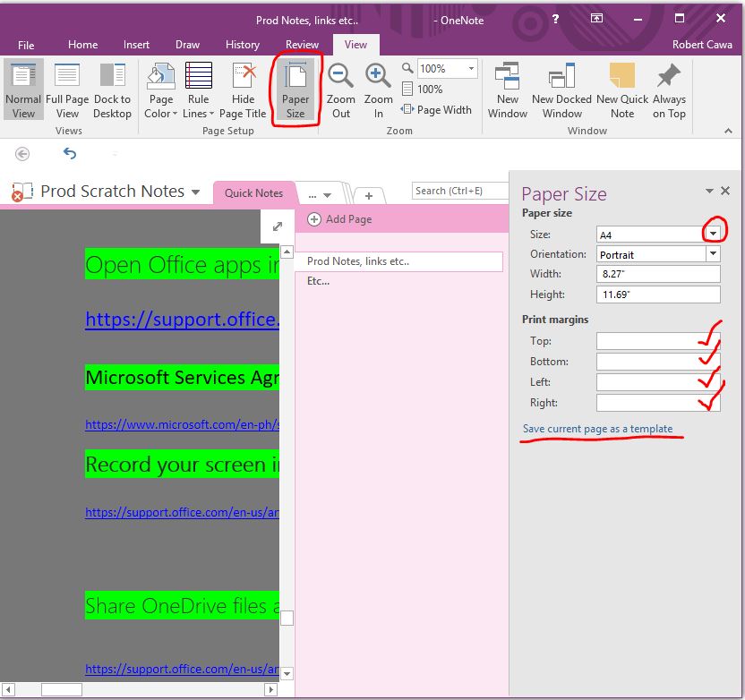Click the horizontal scrollbar right arrow
This screenshot has width=745, height=700.
tap(270, 689)
